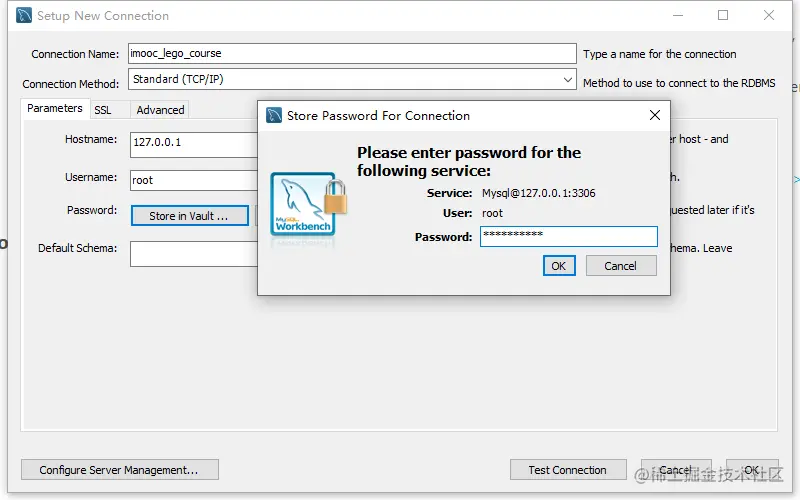Viewport: 800px width, 500px height.
Task: Select the Parameters tab
Action: [55, 108]
